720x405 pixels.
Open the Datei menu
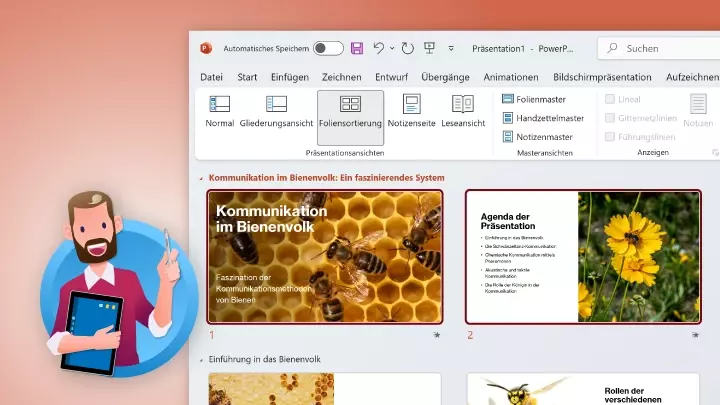tap(211, 77)
